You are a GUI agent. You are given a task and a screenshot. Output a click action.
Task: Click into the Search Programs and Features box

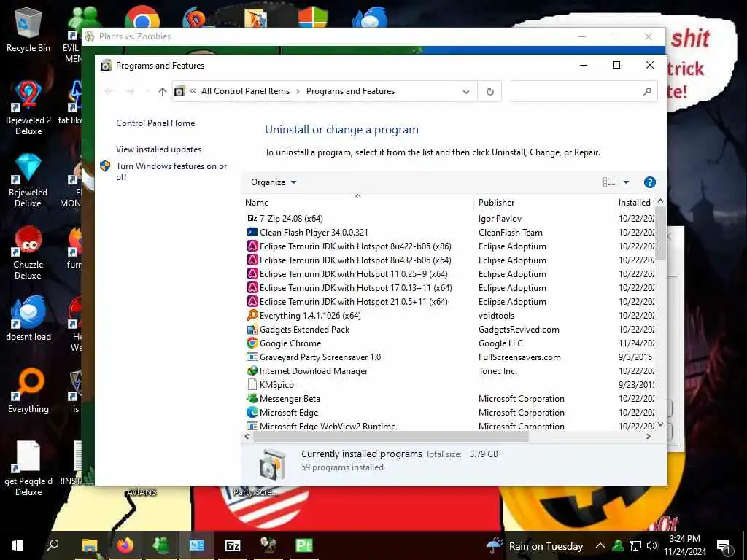point(584,91)
